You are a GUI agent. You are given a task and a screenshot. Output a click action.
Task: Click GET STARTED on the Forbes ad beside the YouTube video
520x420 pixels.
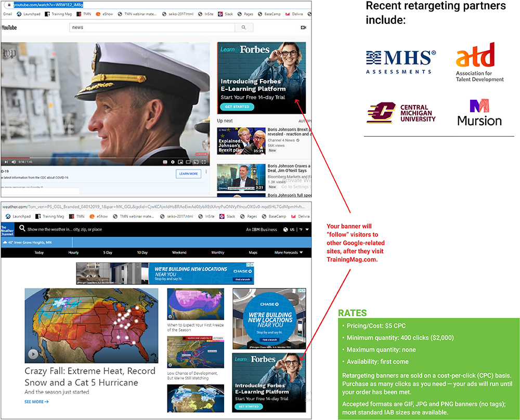pyautogui.click(x=237, y=107)
